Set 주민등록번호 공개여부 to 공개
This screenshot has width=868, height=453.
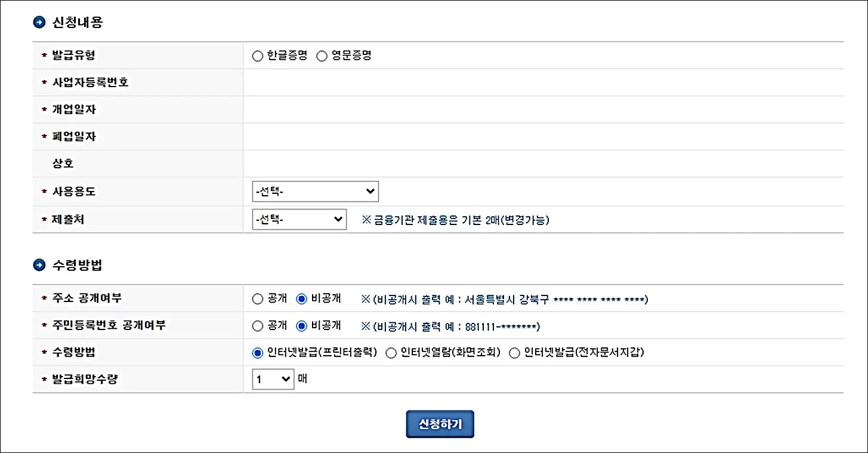point(258,325)
